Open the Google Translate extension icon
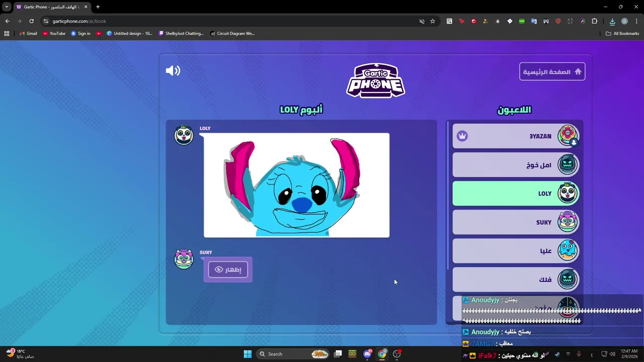The width and height of the screenshot is (644, 362). [x=534, y=21]
